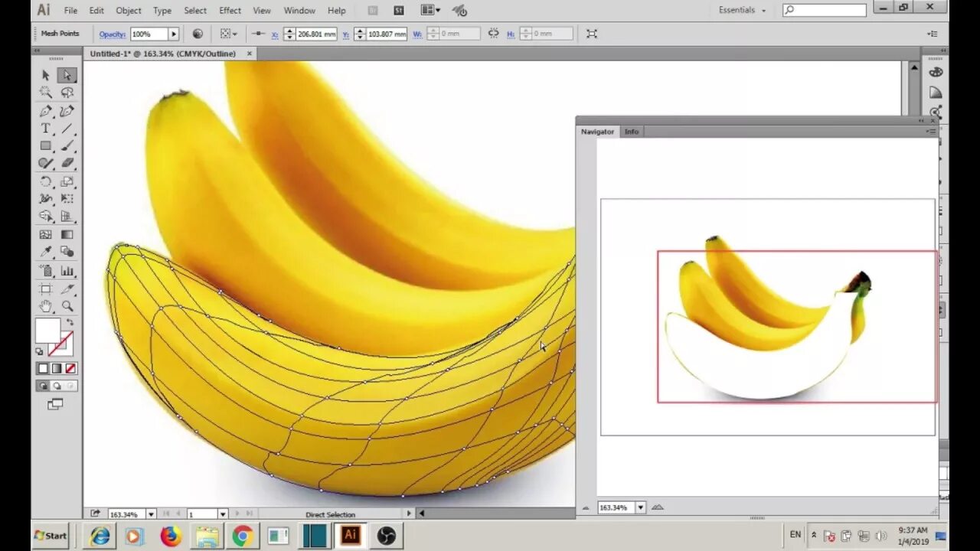Enable Draw Inside mode
980x551 pixels.
click(x=70, y=386)
